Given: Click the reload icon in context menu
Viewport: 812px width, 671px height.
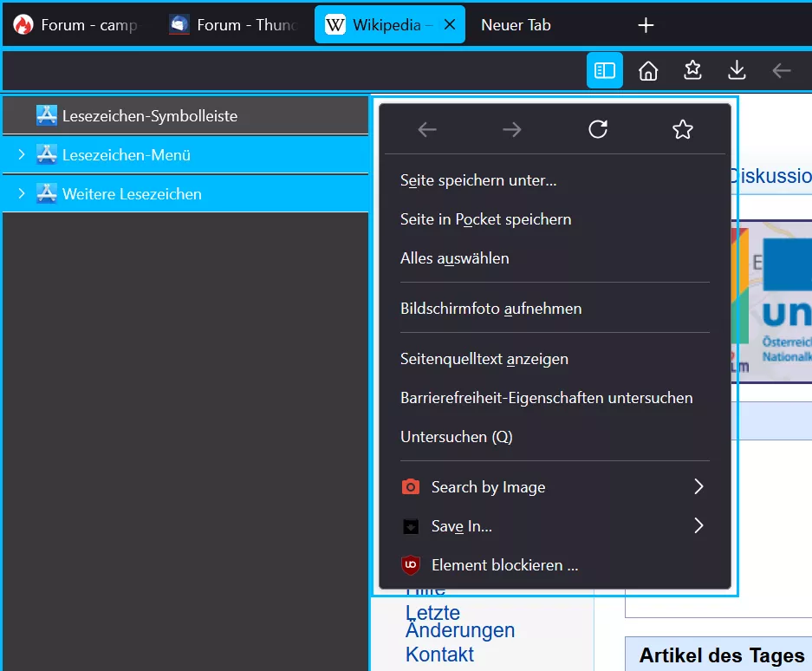Looking at the screenshot, I should [598, 129].
